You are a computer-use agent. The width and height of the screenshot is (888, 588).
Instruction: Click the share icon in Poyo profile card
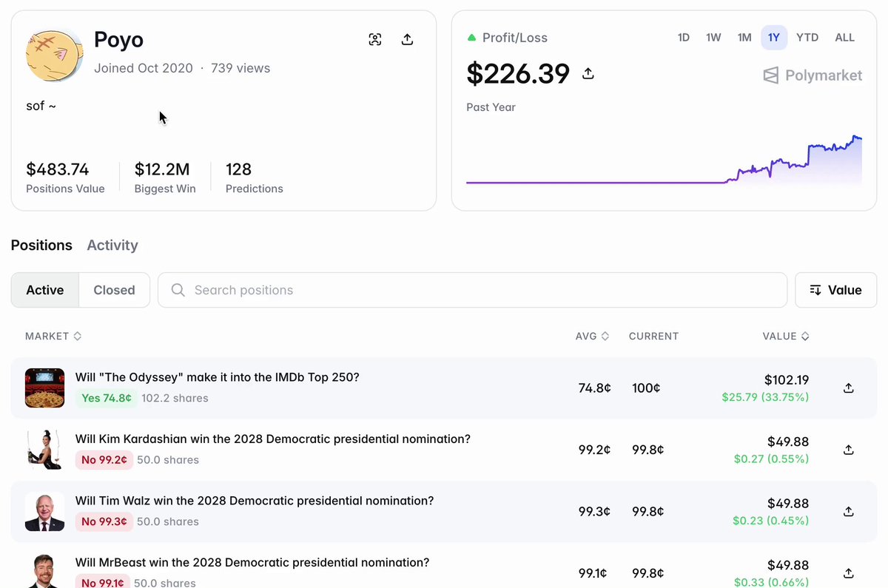407,40
